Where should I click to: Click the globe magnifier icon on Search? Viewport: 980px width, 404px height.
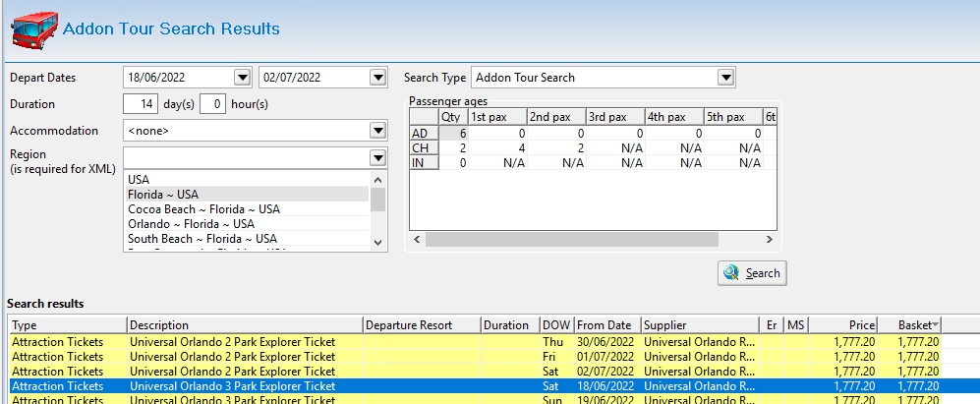[731, 273]
